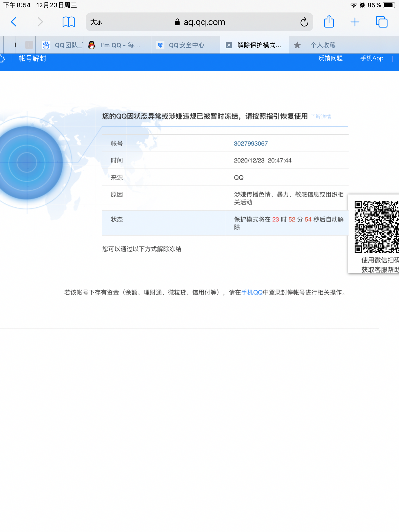Open 帐号解封 in the header

tap(32, 58)
